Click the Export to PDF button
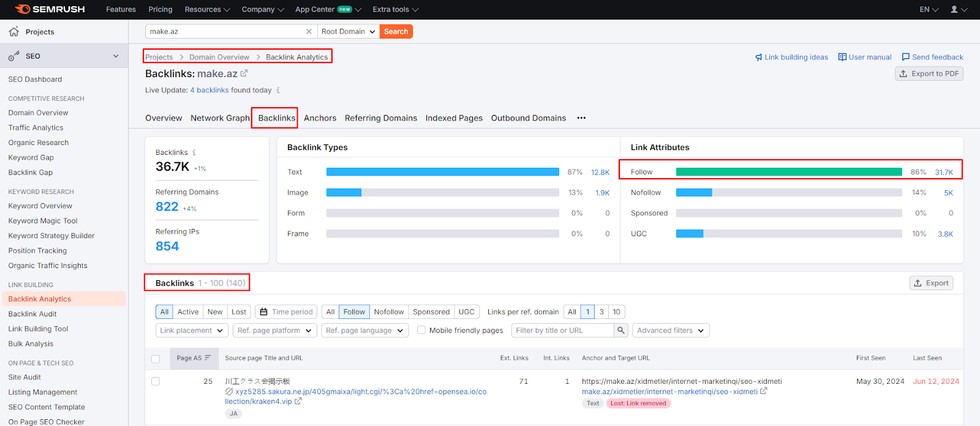This screenshot has height=426, width=980. coord(929,73)
